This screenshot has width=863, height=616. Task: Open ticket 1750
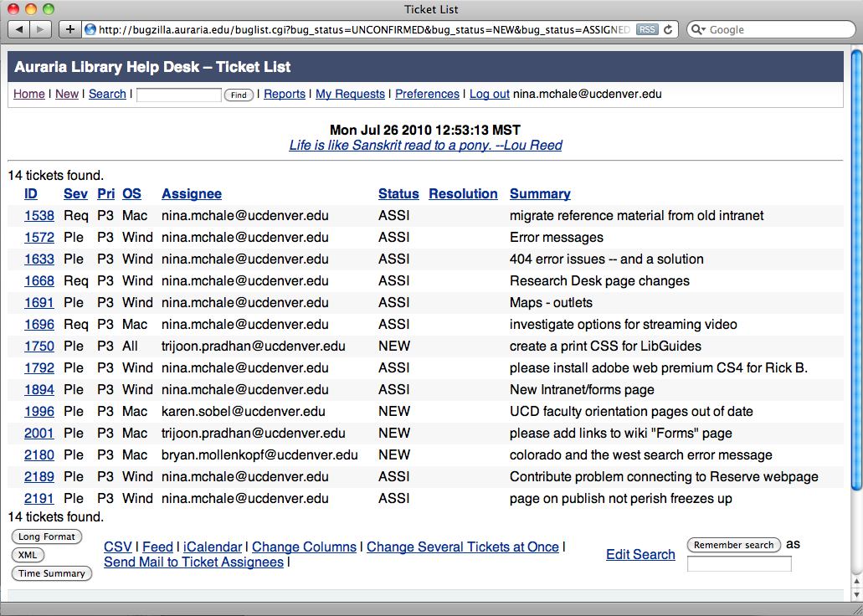tap(39, 346)
